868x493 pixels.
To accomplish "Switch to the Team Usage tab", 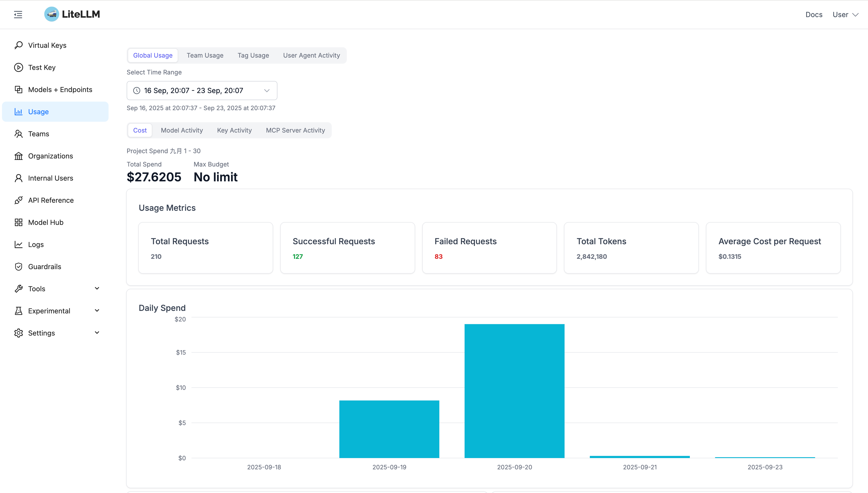I will (x=205, y=55).
